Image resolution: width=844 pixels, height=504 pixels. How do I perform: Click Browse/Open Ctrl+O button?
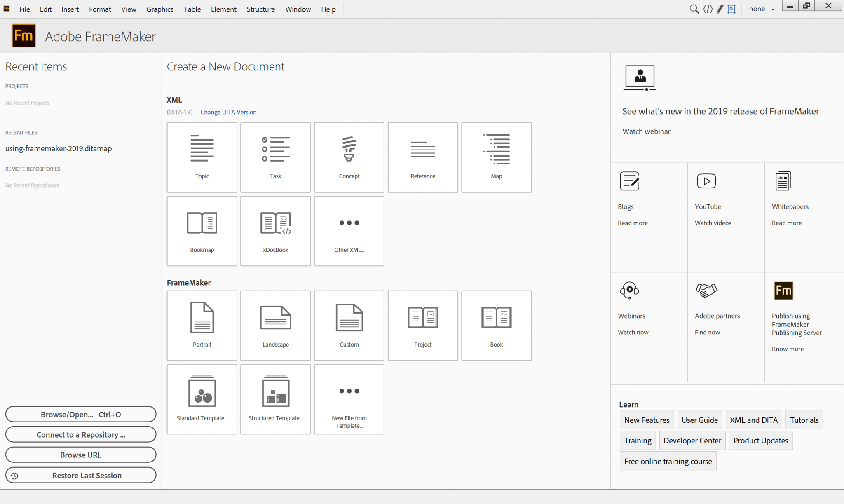pyautogui.click(x=80, y=414)
